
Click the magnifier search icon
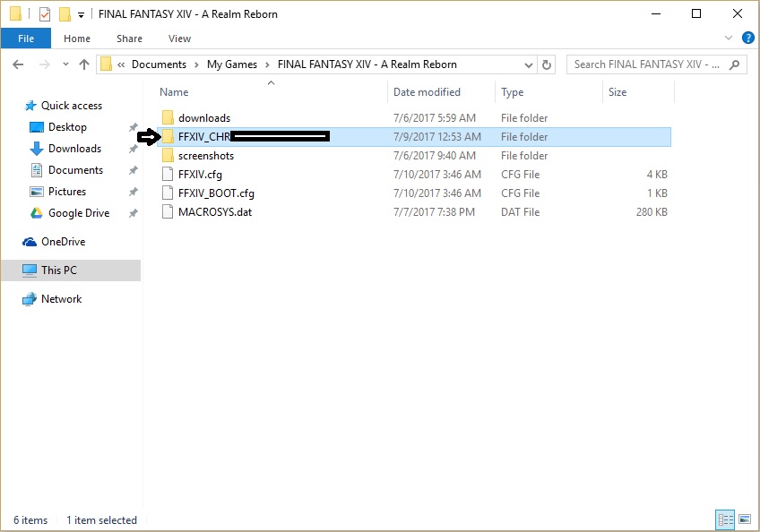(x=734, y=64)
